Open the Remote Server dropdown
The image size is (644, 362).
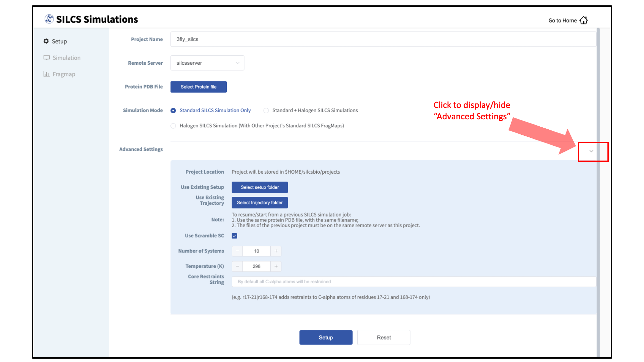tap(207, 63)
